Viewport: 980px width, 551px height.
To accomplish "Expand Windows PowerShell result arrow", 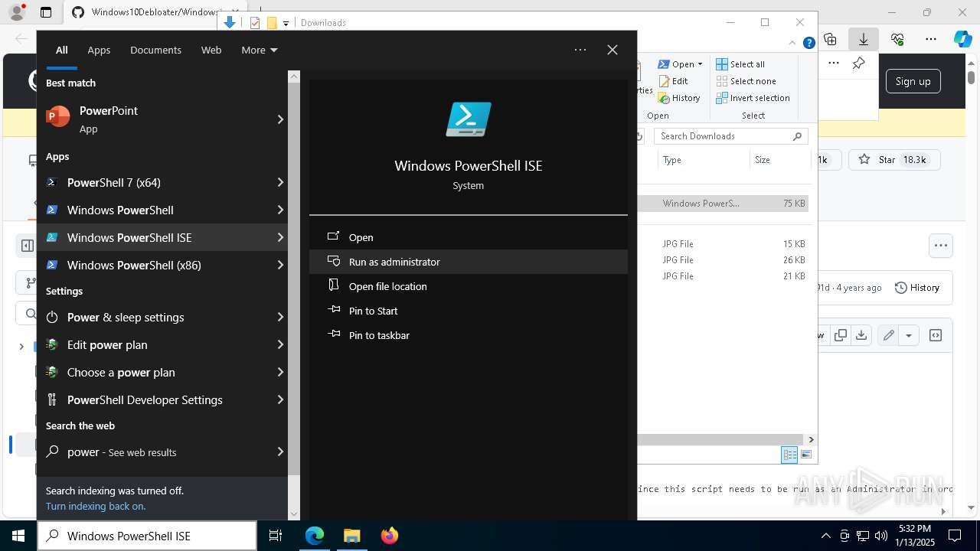I will coord(280,210).
